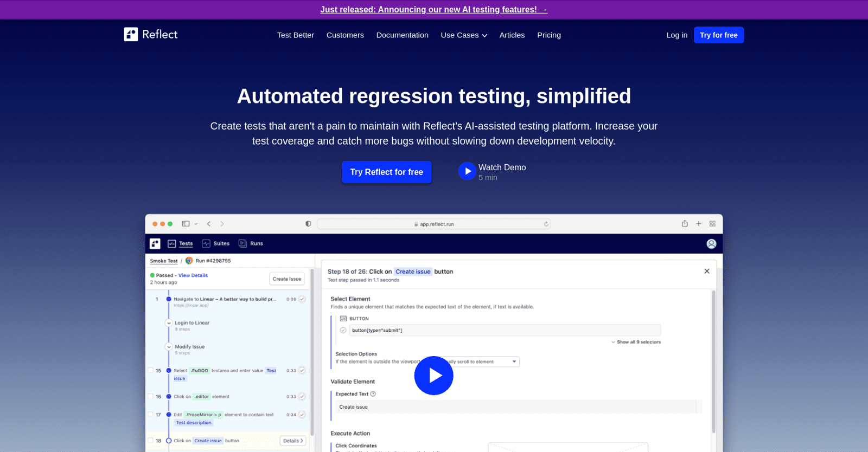Click the tab overview grid icon
The height and width of the screenshot is (452, 868).
pyautogui.click(x=712, y=224)
